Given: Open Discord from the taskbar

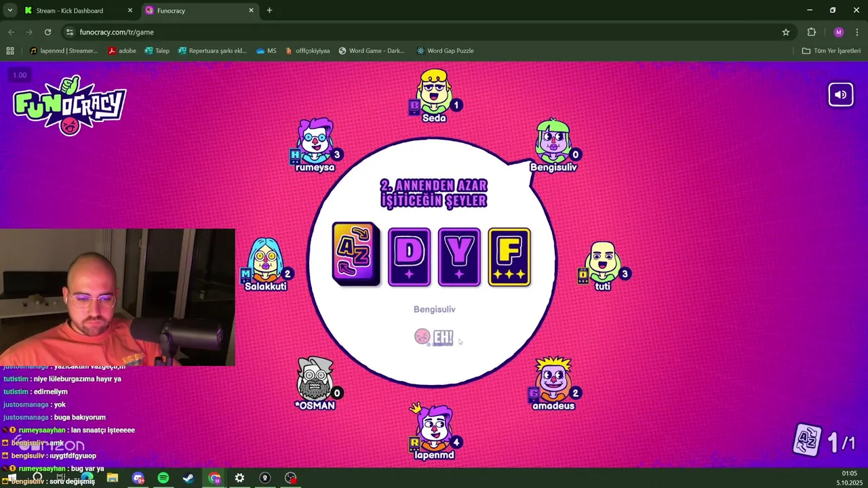Looking at the screenshot, I should (138, 478).
